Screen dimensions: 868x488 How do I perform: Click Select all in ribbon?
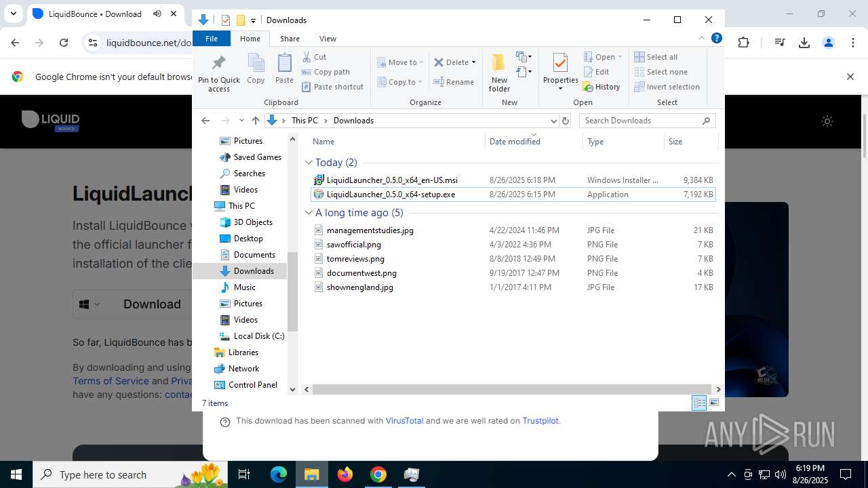(656, 57)
